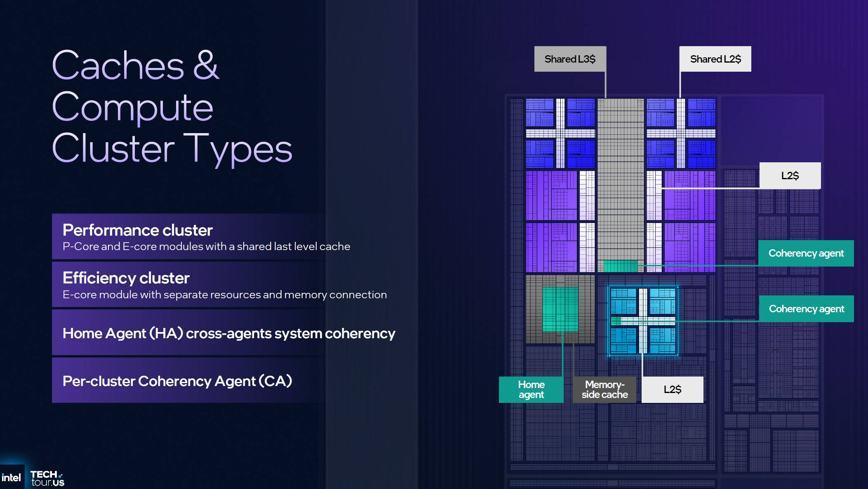This screenshot has width=868, height=489.
Task: Click the glowing cyan efficiency cluster block
Action: coord(643,321)
